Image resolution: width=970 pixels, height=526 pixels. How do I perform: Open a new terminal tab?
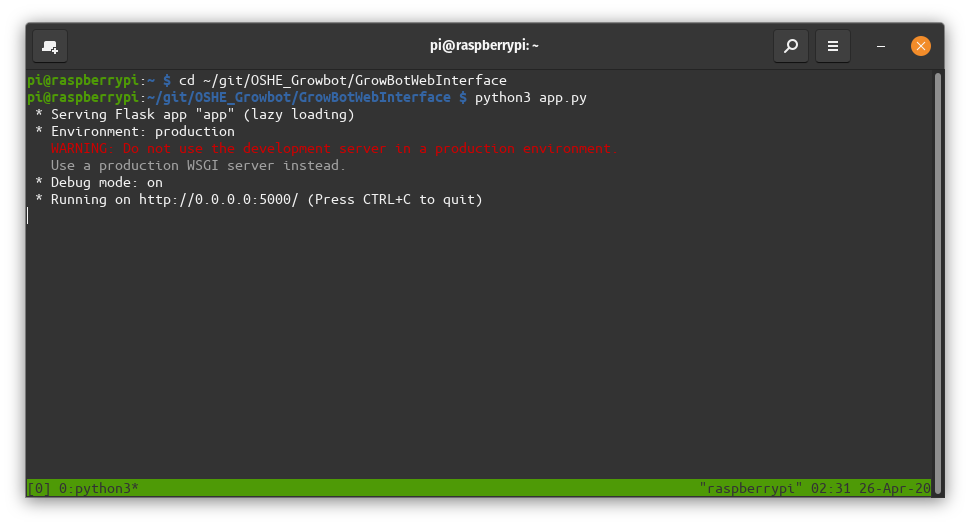tap(50, 46)
